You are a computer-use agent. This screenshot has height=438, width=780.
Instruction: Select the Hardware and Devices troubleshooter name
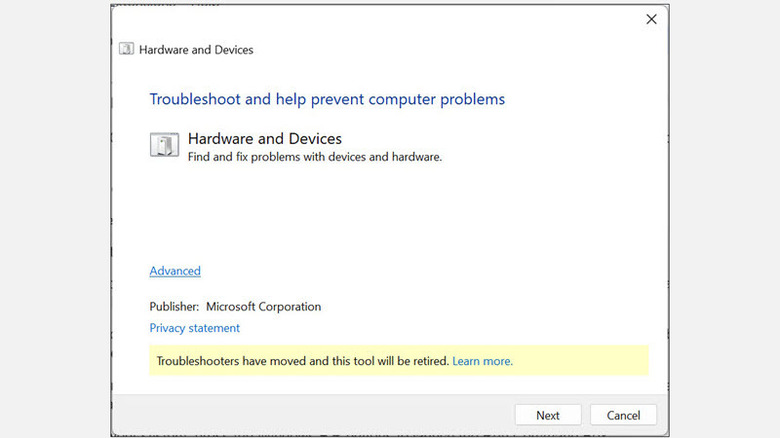265,139
